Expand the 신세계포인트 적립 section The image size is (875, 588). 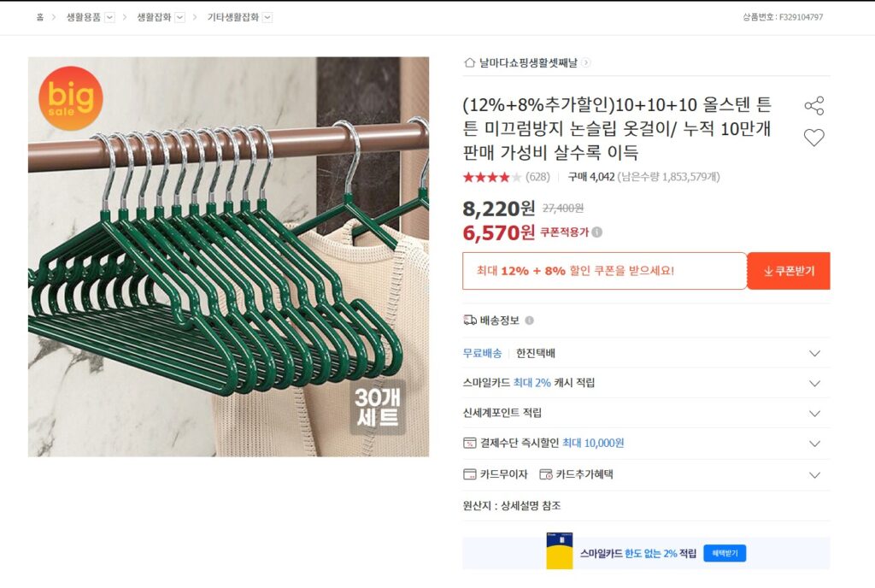[813, 413]
